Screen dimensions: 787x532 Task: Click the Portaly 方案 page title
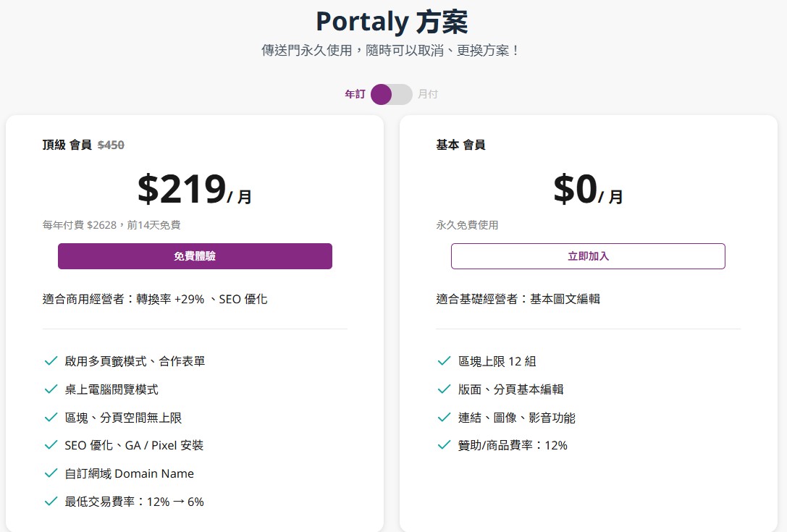pyautogui.click(x=393, y=22)
